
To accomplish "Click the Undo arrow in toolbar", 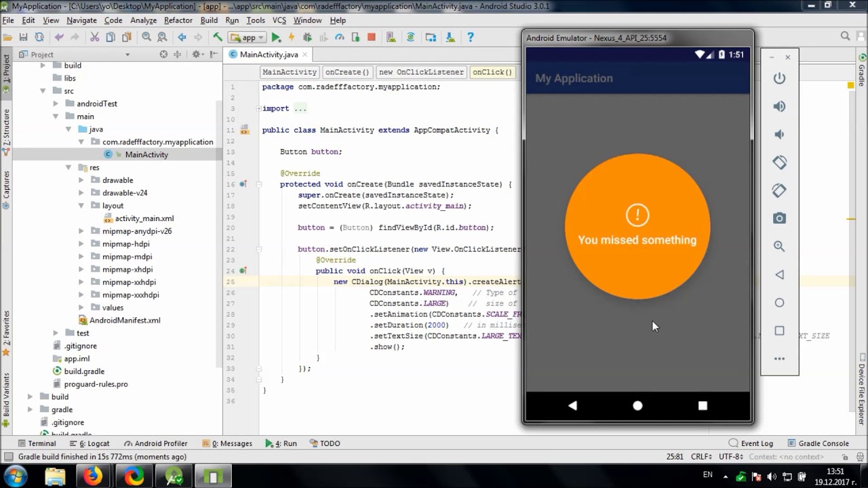I will pyautogui.click(x=59, y=37).
